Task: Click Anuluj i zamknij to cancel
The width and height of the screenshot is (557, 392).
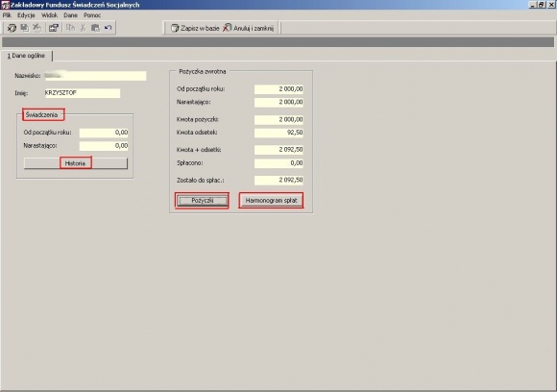Action: (249, 28)
